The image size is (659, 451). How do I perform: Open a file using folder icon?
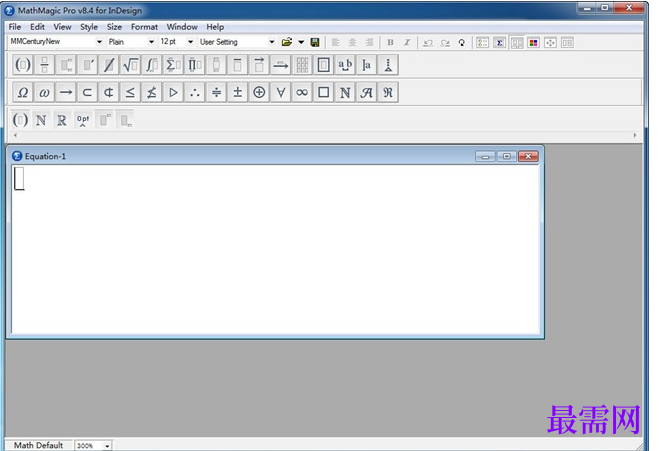coord(287,42)
